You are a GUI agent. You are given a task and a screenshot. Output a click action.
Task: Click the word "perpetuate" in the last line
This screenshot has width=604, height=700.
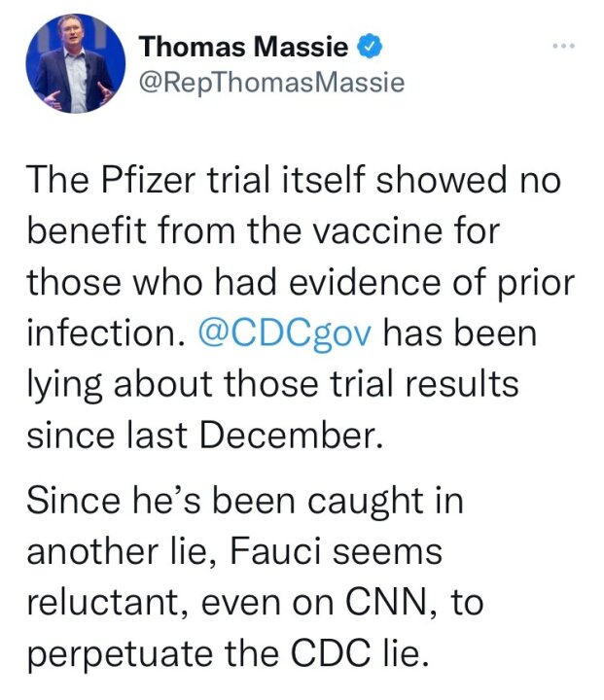(x=120, y=655)
